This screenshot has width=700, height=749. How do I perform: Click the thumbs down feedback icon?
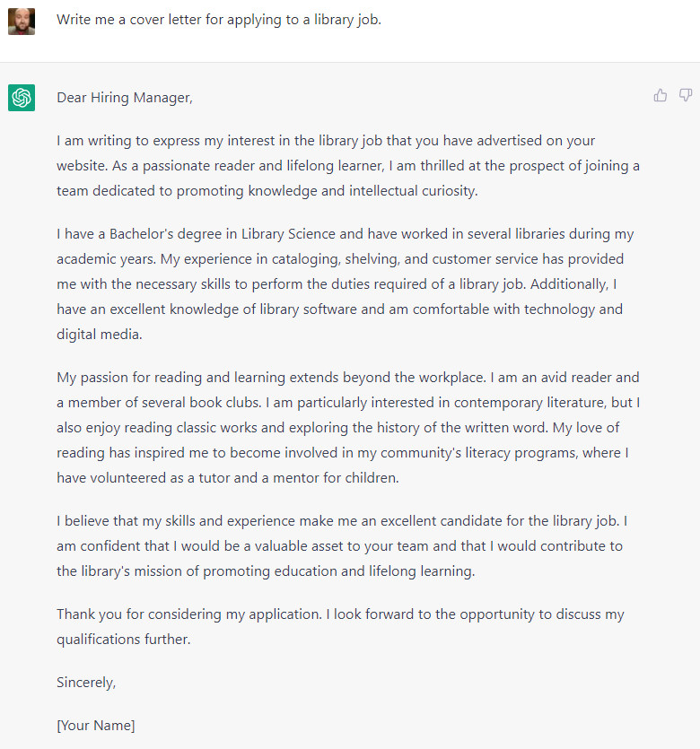[686, 95]
